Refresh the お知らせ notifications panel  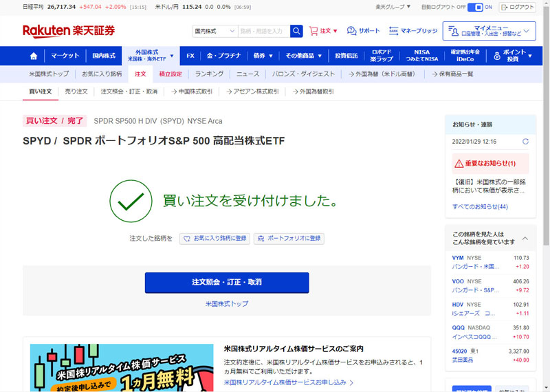525,142
